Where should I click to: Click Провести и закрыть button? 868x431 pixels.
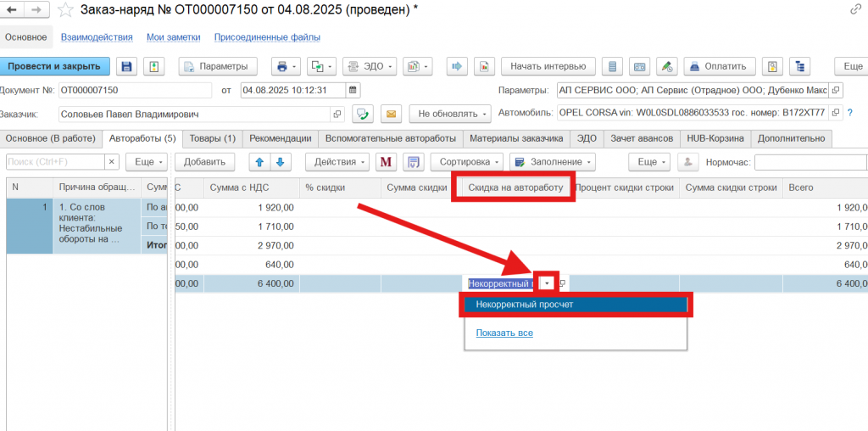pyautogui.click(x=55, y=66)
